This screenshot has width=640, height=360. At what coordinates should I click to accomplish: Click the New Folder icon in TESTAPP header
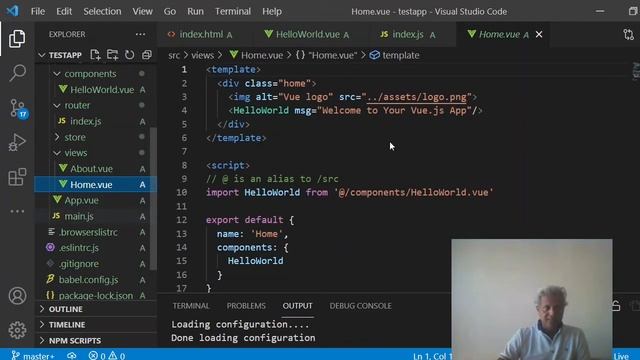tap(112, 55)
